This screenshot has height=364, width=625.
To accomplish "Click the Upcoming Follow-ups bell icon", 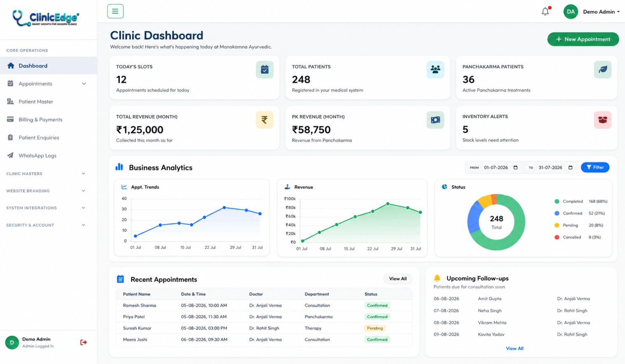I will pos(437,278).
